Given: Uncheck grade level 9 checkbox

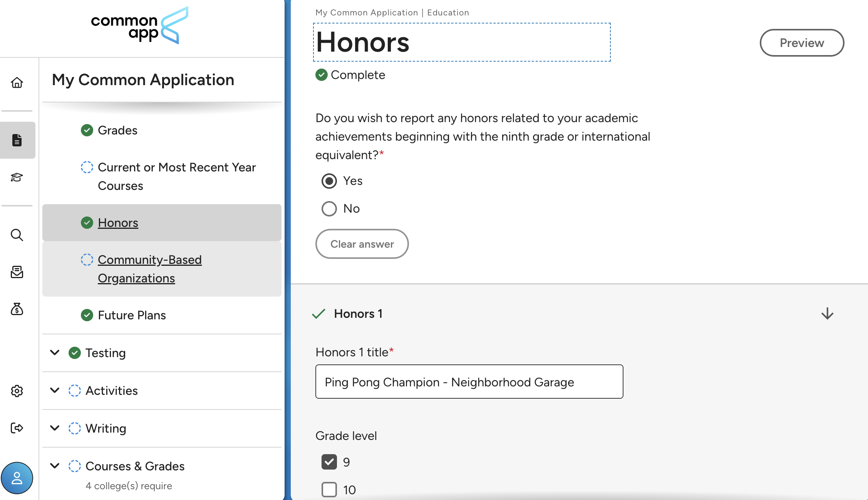Looking at the screenshot, I should [328, 462].
